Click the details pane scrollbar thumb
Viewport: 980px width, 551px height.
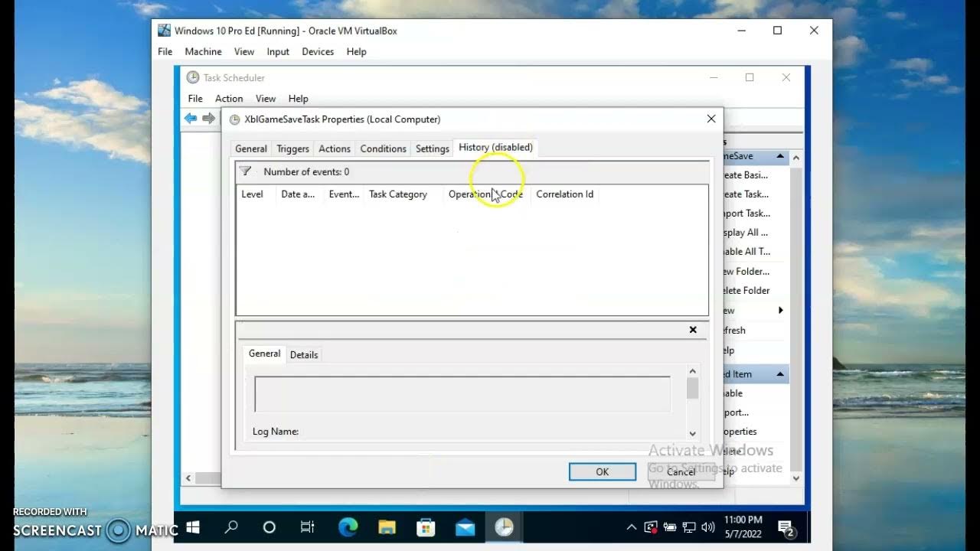point(693,388)
